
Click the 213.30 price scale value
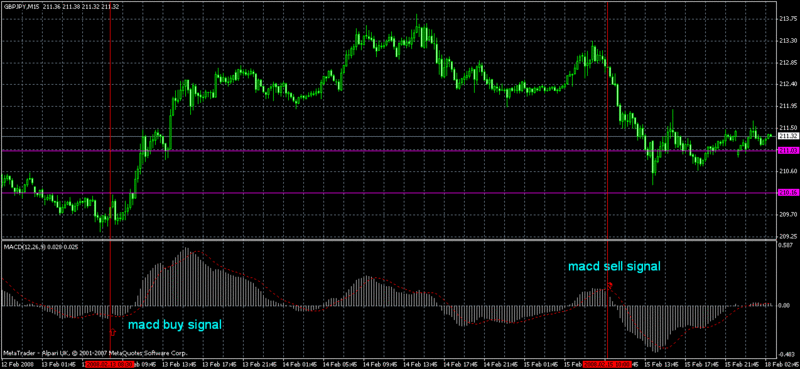pos(788,41)
